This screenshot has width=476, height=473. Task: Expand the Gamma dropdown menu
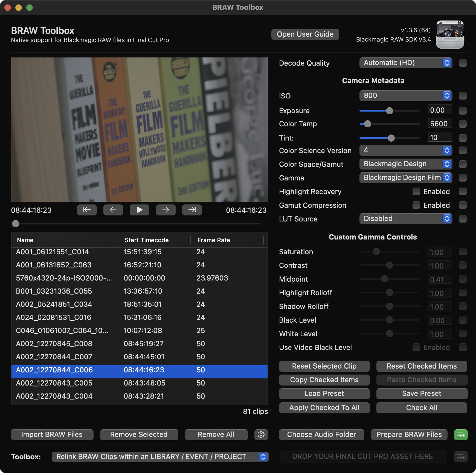click(x=405, y=178)
